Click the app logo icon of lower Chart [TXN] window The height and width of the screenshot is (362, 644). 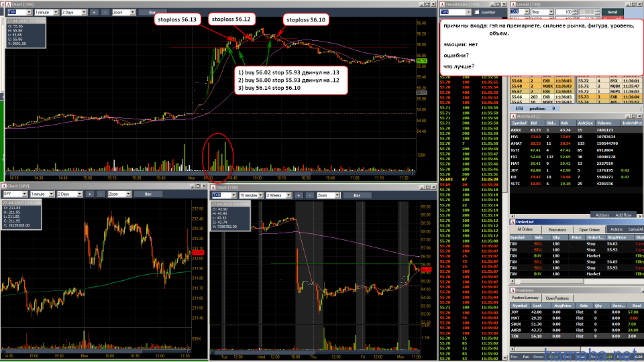point(213,187)
